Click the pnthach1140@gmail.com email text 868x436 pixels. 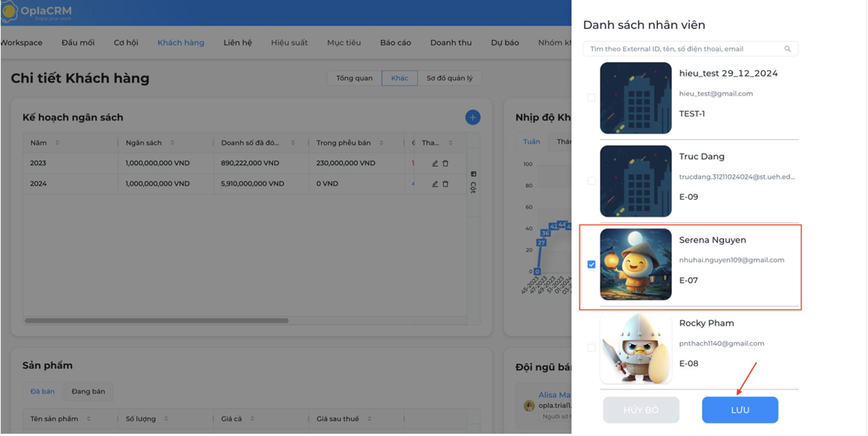point(721,343)
